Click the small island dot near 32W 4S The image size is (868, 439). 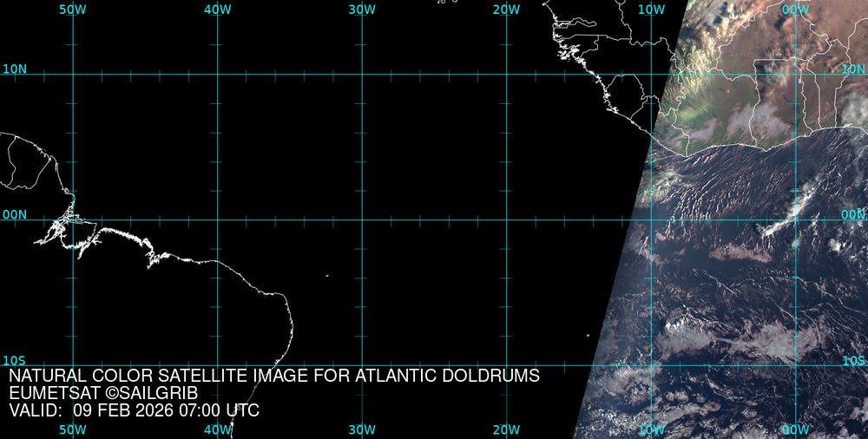pyautogui.click(x=327, y=276)
